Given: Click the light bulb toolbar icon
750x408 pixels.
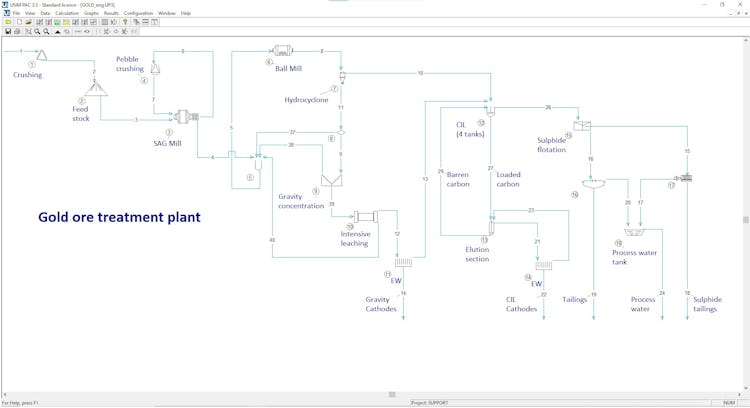Looking at the screenshot, I should [125, 22].
